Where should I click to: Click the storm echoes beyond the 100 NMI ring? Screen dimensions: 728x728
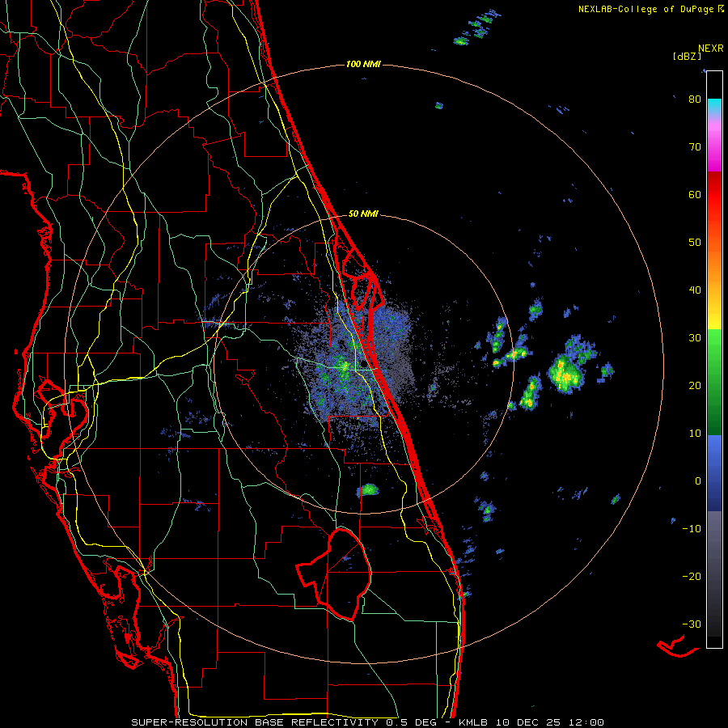(x=477, y=29)
